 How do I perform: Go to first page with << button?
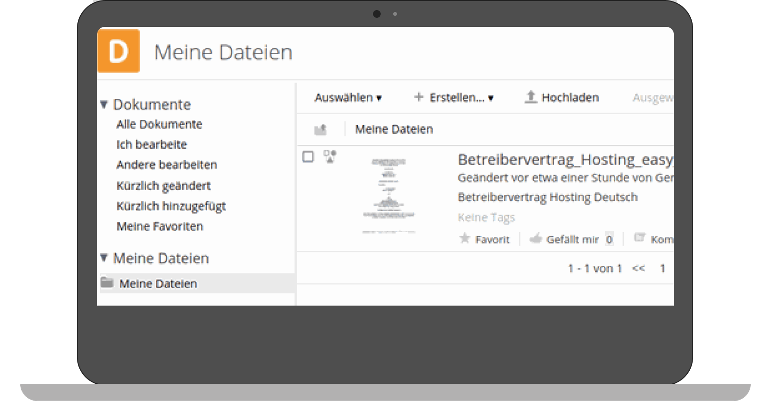(x=638, y=268)
